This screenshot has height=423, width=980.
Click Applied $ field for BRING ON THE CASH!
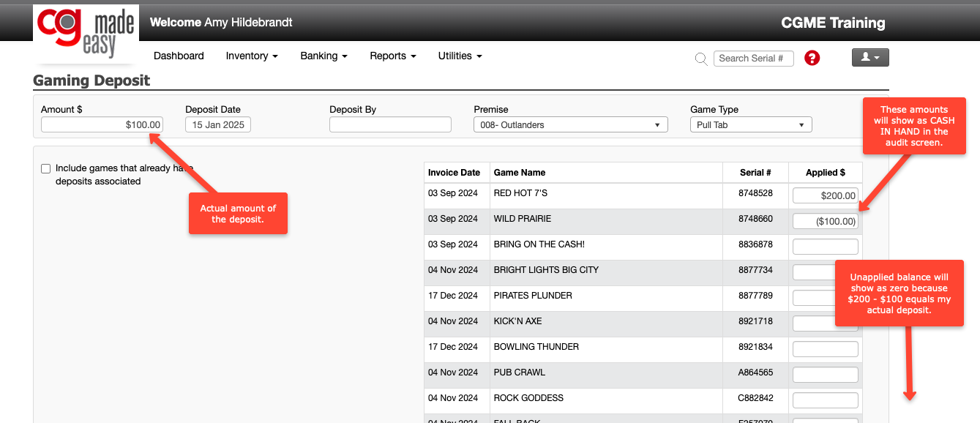826,247
